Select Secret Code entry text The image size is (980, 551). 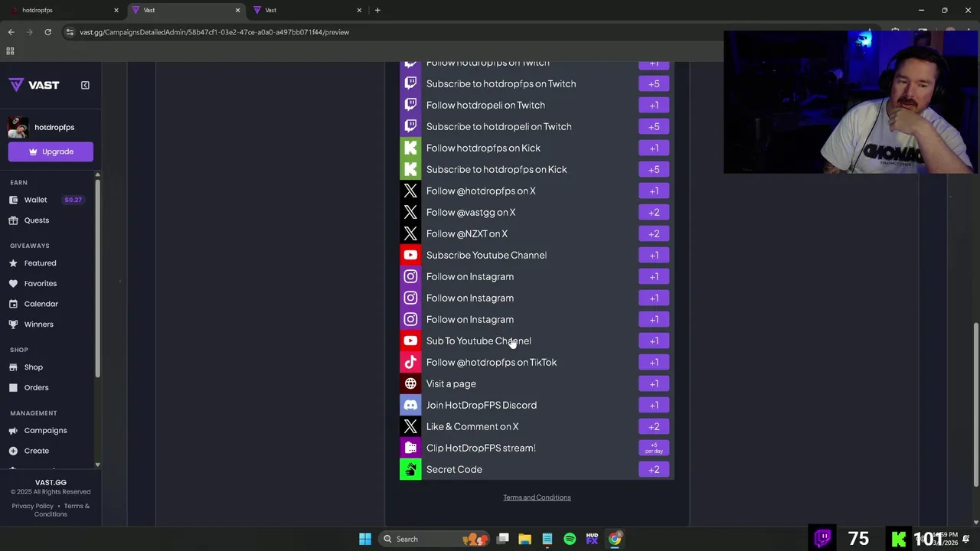454,469
